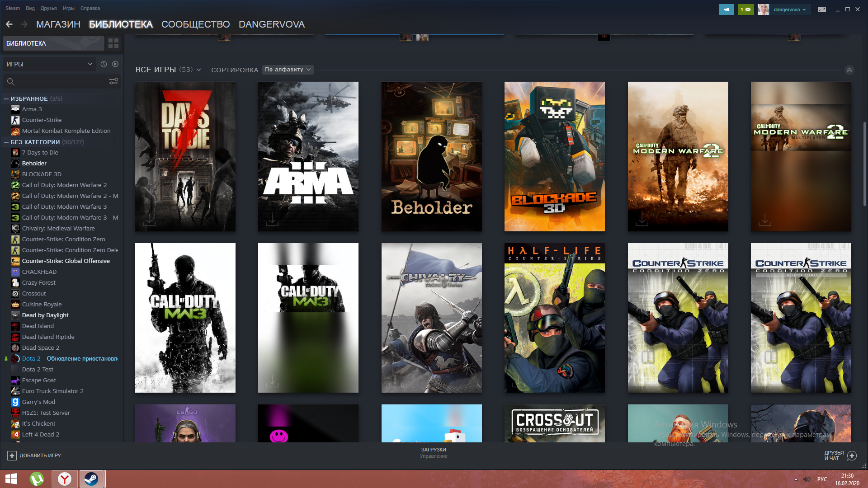Open uTorrent from the taskbar

(37, 479)
